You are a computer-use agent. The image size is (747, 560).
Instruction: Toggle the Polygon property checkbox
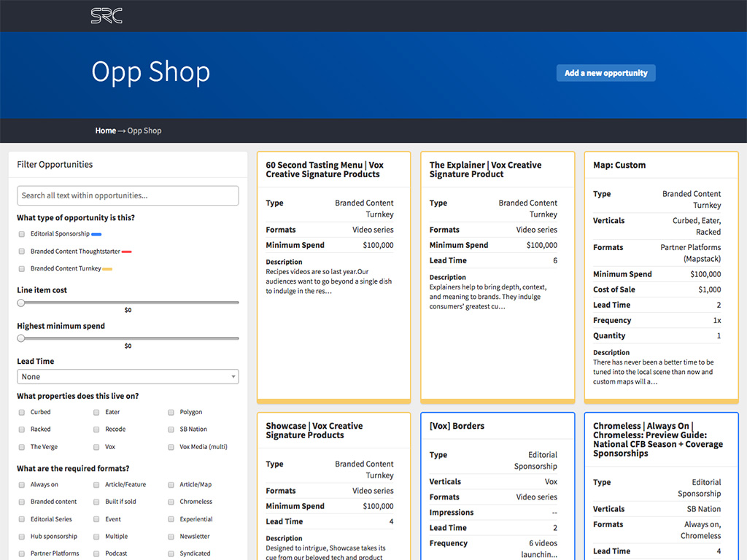coord(171,413)
